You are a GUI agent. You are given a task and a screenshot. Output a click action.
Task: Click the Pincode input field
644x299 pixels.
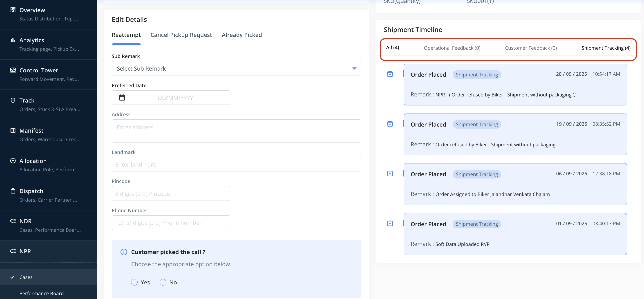[171, 194]
